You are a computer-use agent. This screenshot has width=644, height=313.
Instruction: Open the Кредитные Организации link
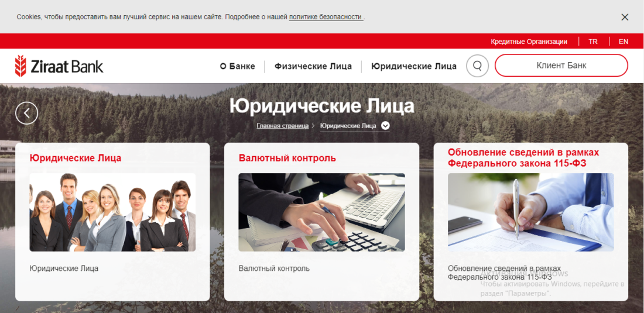[x=529, y=42]
